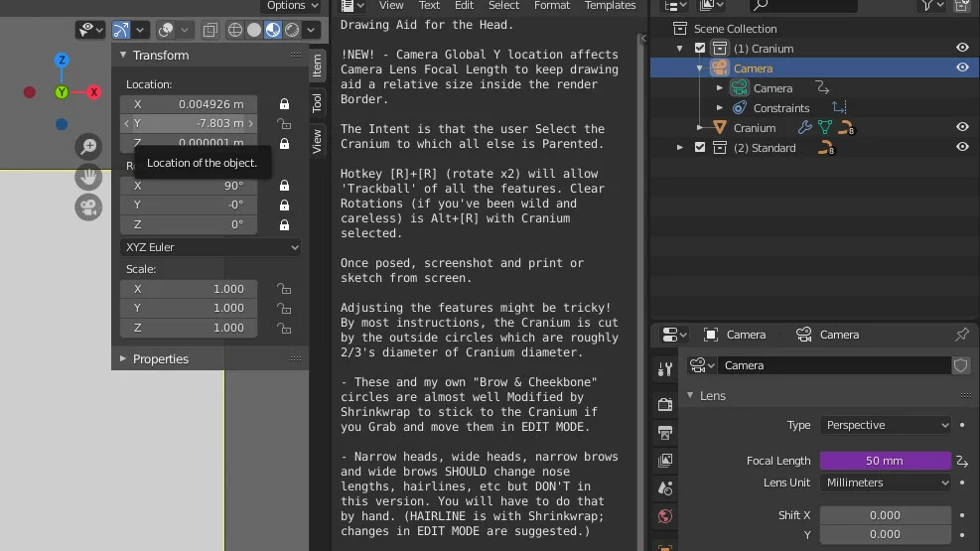Open the Format menu
This screenshot has height=551, width=980.
pyautogui.click(x=552, y=6)
